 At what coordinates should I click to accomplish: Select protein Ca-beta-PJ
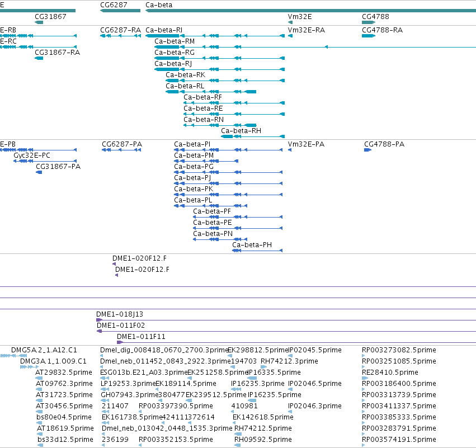coord(192,178)
